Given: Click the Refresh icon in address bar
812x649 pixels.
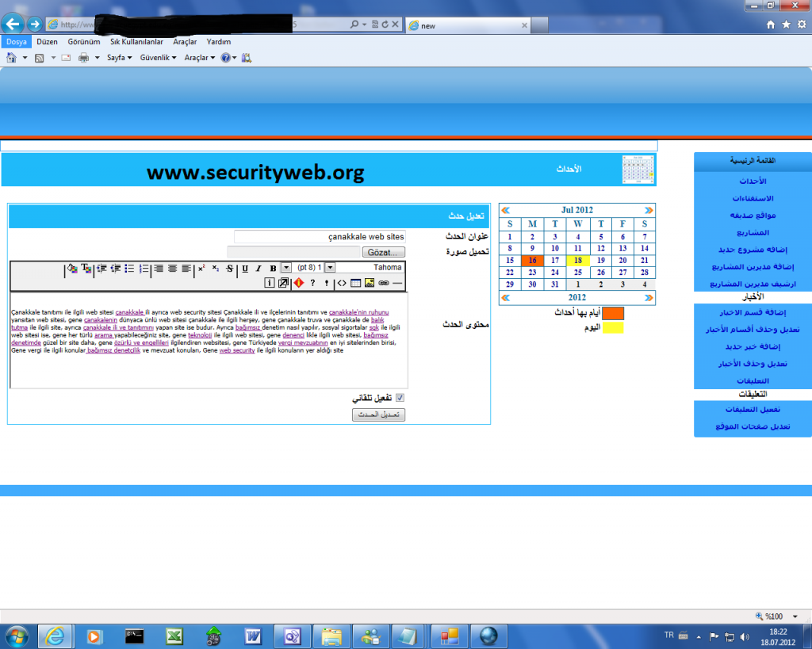Looking at the screenshot, I should coord(385,25).
